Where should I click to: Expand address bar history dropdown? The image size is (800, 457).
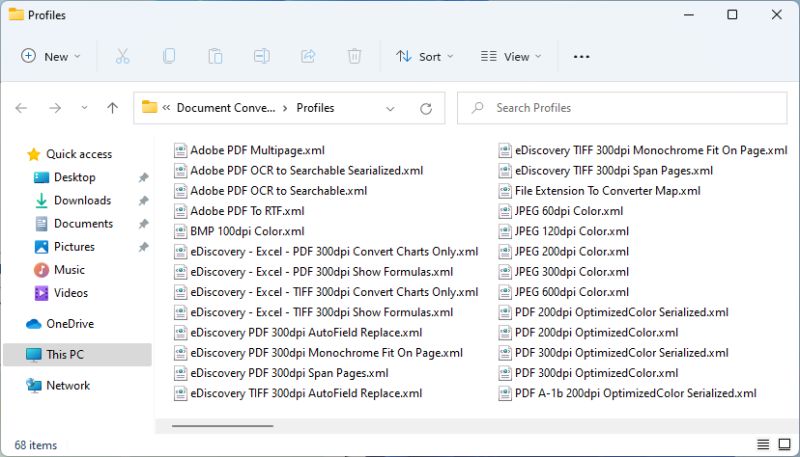[390, 109]
